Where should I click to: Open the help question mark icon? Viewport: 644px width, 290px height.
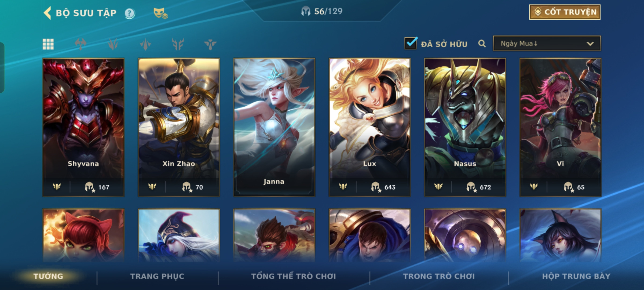click(x=130, y=13)
